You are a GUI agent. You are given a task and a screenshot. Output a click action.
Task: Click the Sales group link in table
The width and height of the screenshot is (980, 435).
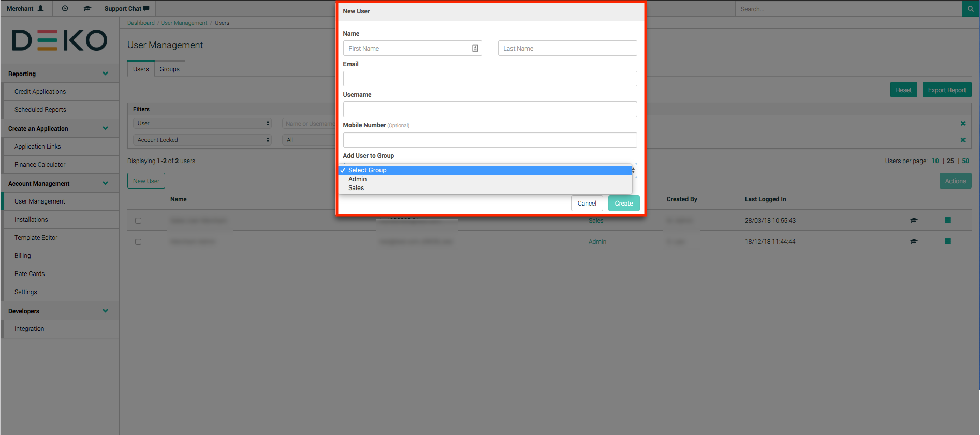596,221
